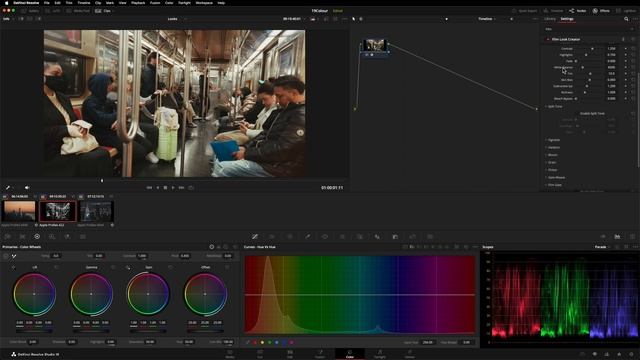
Task: Reset all Film Look Creator settings
Action: 633,39
